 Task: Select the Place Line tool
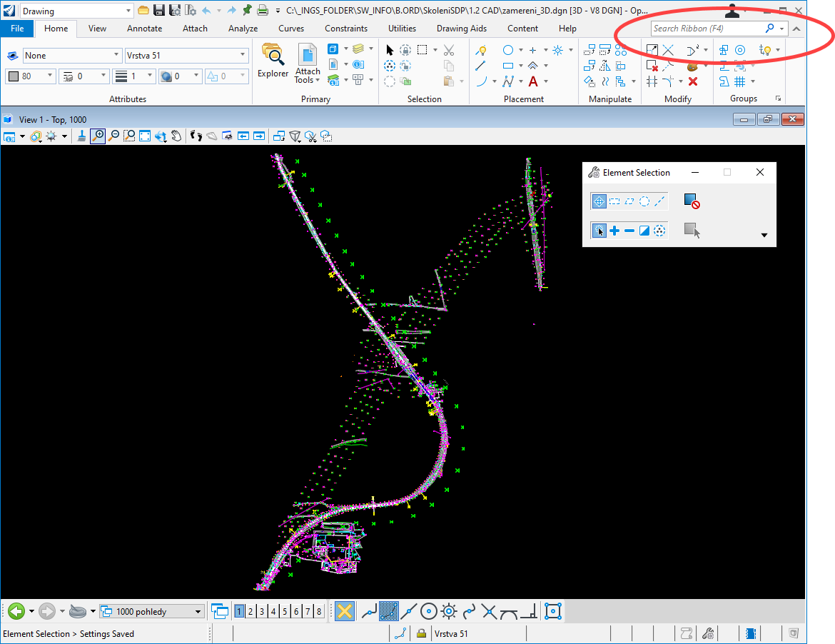pos(480,66)
